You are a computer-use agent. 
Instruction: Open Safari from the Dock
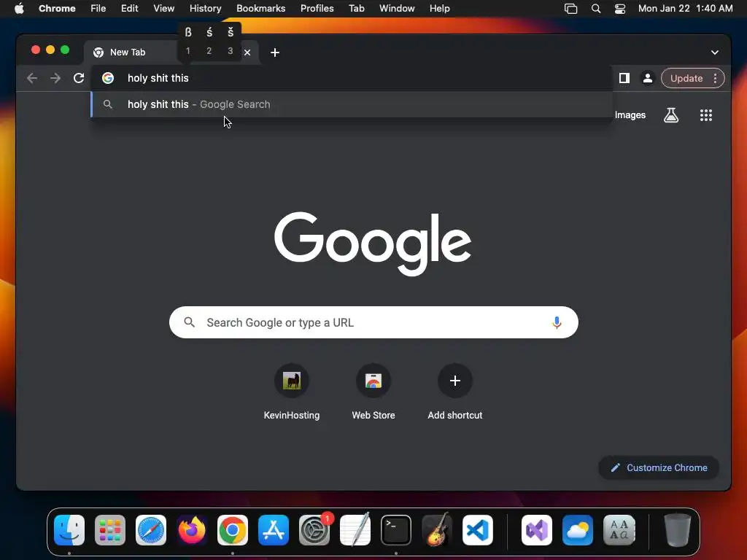click(151, 530)
